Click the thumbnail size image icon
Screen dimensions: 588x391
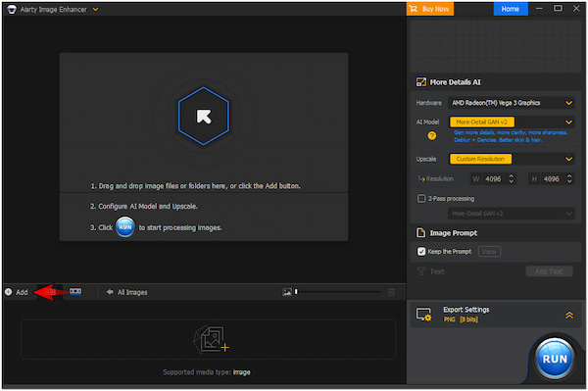[x=287, y=292]
